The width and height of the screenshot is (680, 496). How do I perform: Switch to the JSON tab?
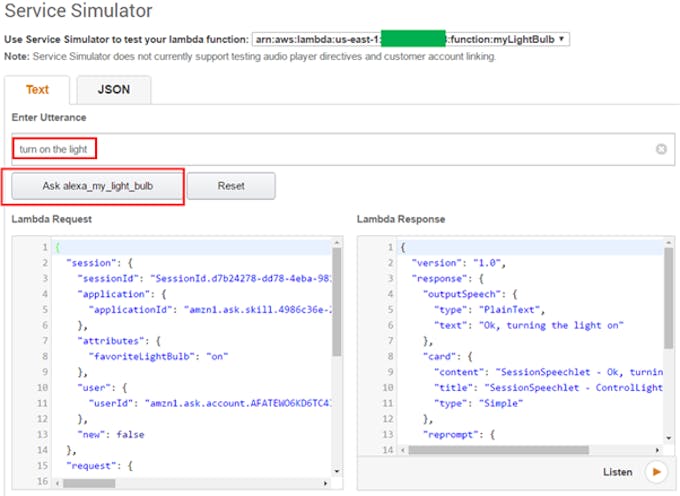click(114, 90)
